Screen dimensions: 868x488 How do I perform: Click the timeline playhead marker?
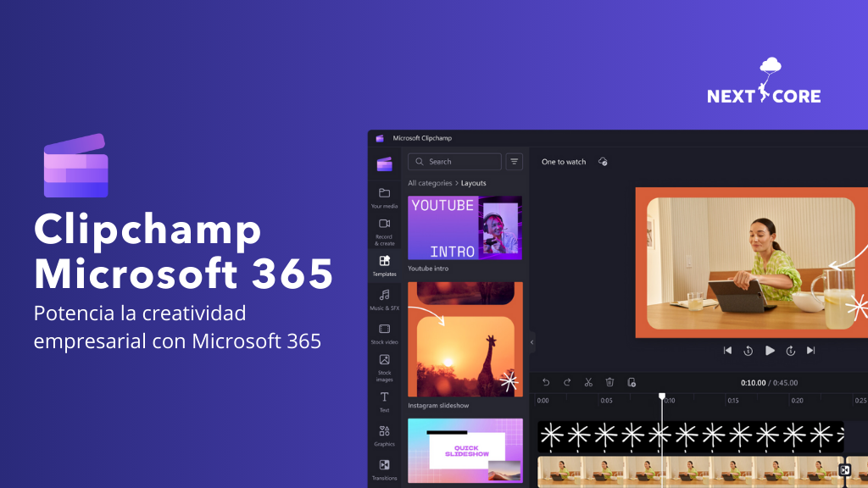(x=662, y=396)
